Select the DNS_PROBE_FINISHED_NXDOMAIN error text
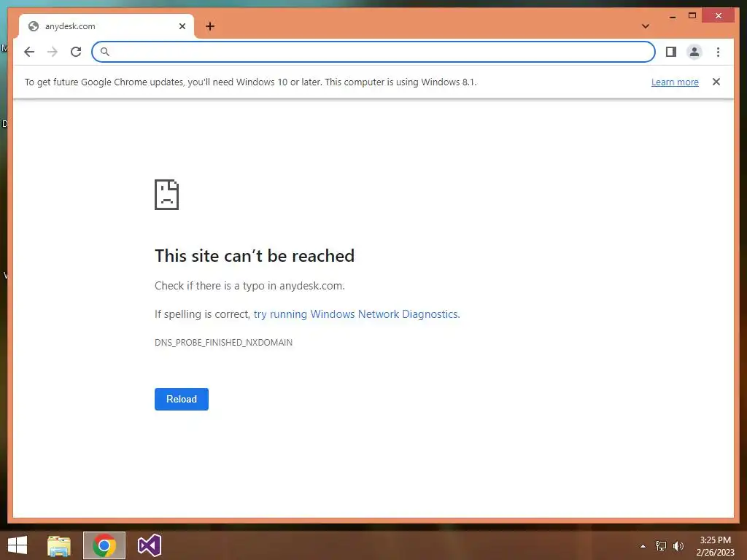This screenshot has width=747, height=560. coord(223,343)
